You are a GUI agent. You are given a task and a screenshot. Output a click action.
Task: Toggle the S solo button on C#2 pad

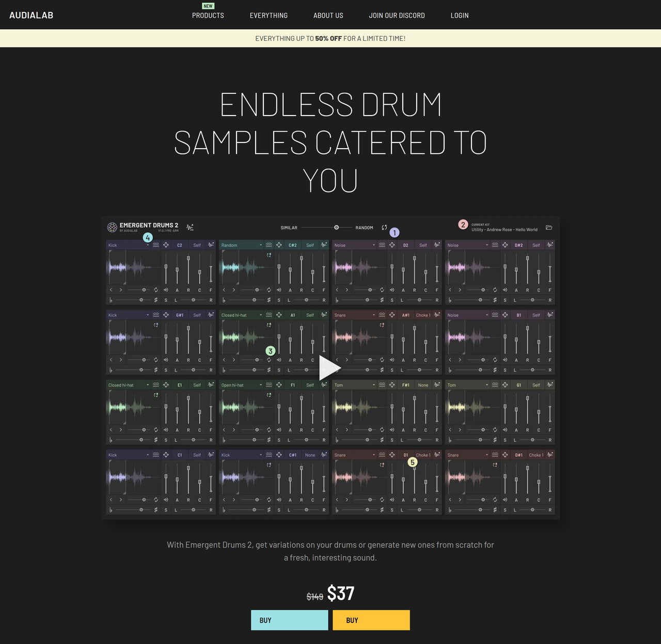(x=279, y=300)
